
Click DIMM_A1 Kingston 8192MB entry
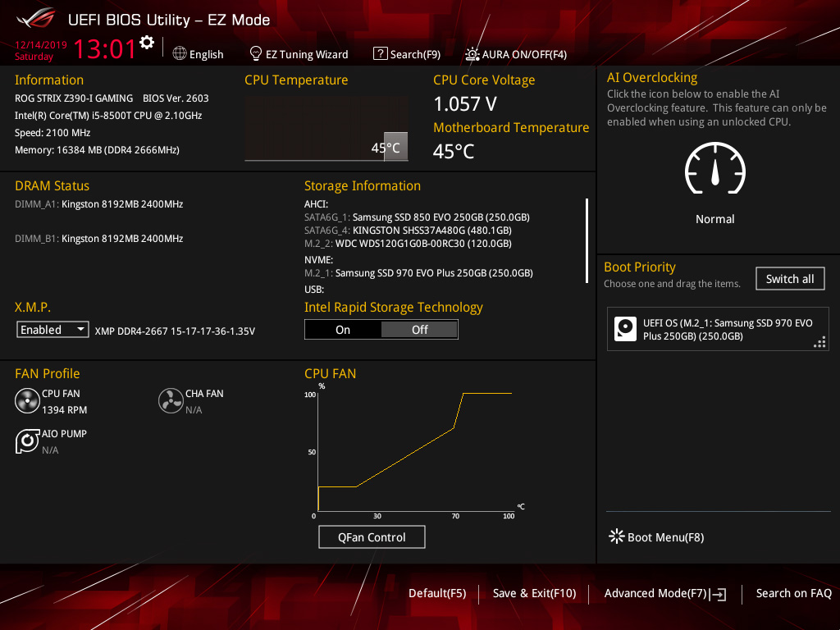coord(99,204)
